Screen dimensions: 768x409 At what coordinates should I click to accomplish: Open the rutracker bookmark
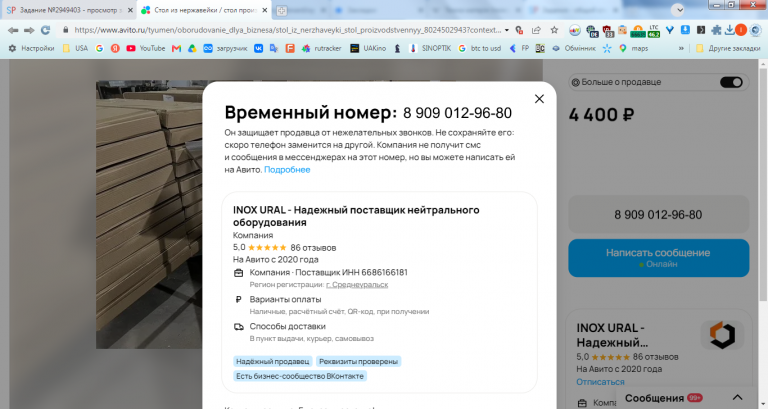(321, 48)
